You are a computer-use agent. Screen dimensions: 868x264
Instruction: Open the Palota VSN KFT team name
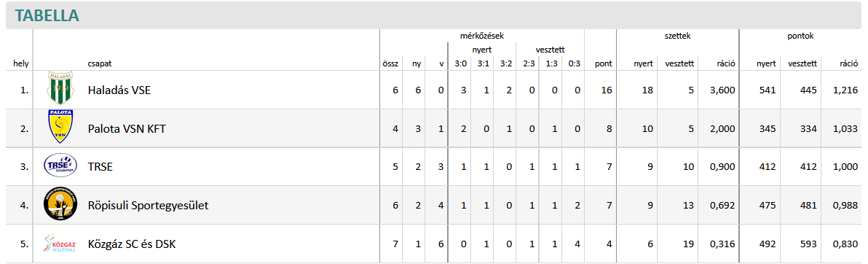[127, 128]
